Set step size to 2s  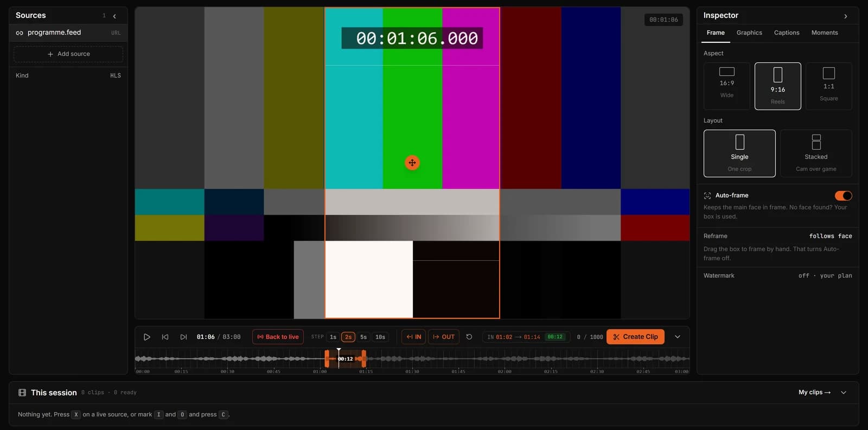[x=348, y=337]
